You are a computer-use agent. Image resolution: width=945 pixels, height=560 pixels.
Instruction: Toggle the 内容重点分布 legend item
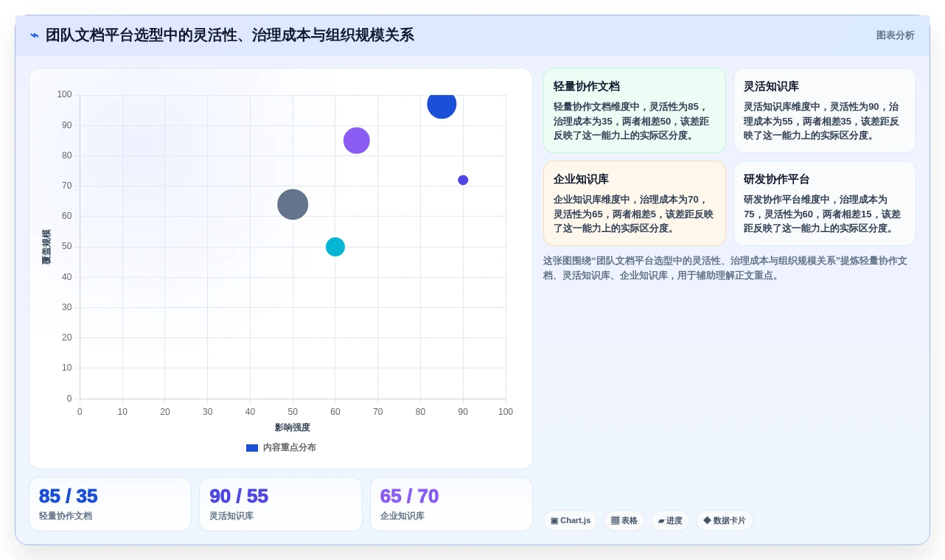click(x=281, y=447)
